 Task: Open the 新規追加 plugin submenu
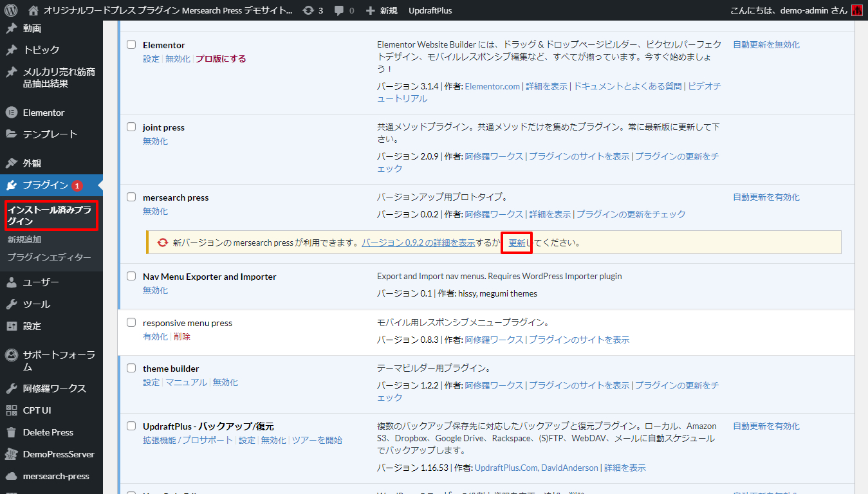pos(24,239)
